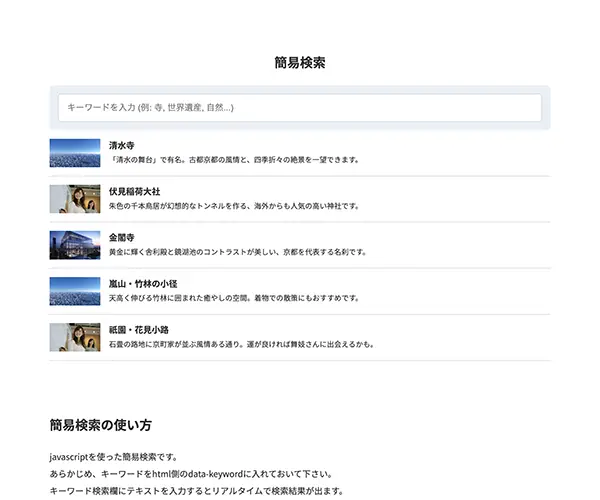This screenshot has height=500, width=600.
Task: Click the 簡易検索の使い方 section heading
Action: click(101, 425)
